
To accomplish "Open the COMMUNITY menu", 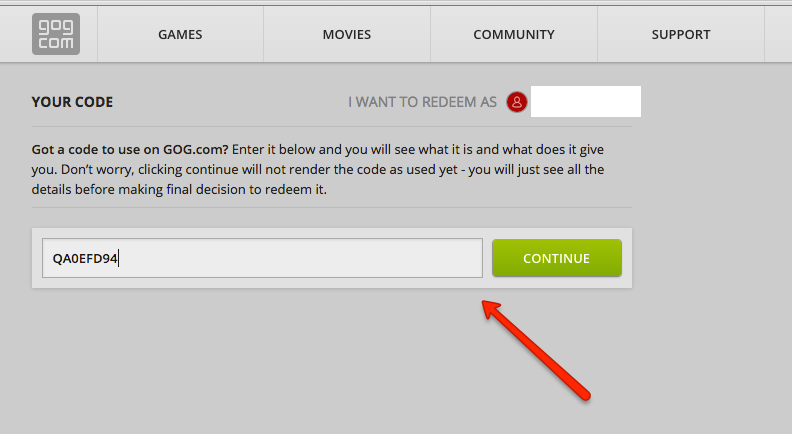I will coord(514,34).
